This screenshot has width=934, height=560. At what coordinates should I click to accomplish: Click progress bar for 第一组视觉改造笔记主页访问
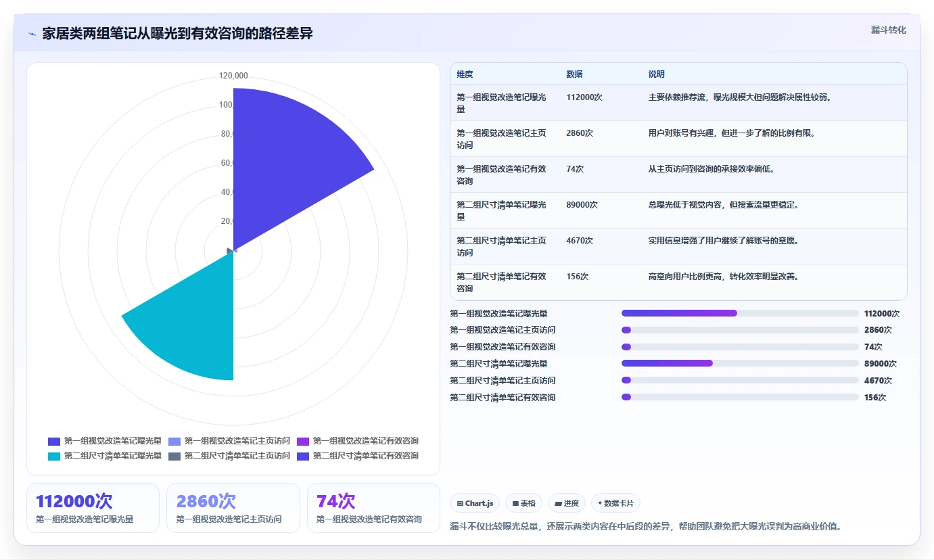click(x=740, y=330)
